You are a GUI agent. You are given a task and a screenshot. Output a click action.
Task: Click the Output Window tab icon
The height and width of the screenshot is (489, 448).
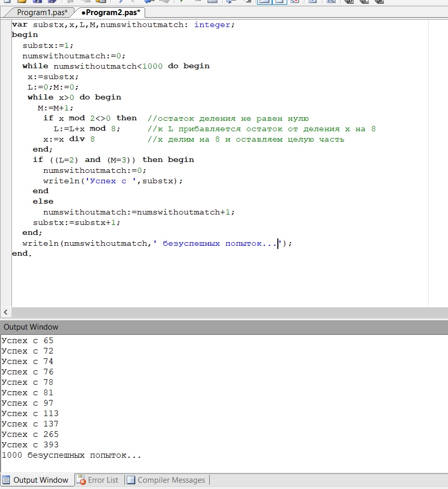pos(6,480)
